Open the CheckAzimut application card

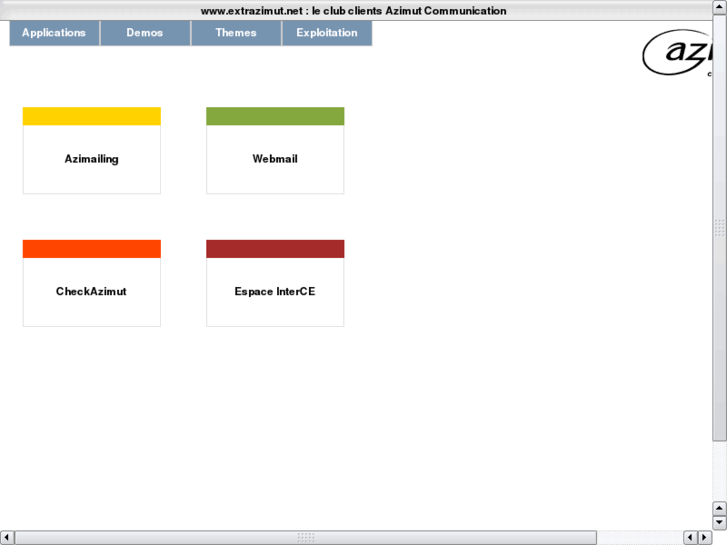[92, 283]
